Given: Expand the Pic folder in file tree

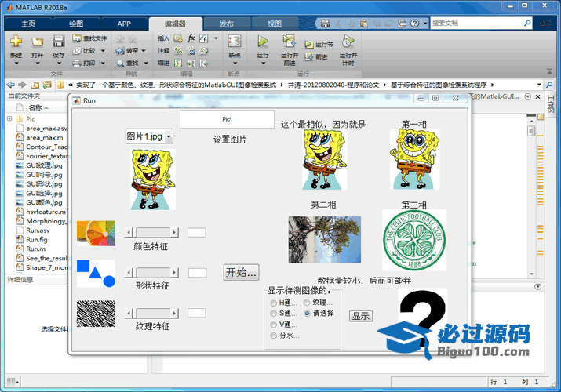Looking at the screenshot, I should tap(9, 118).
